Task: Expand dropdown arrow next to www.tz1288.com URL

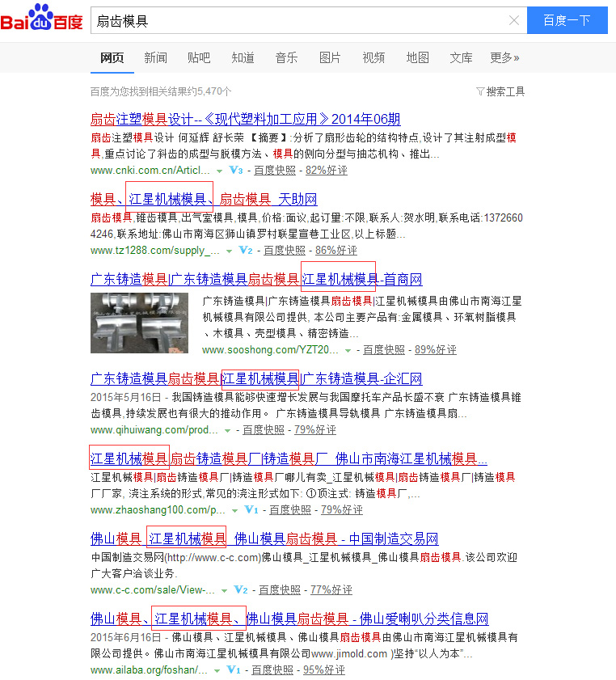Action: (230, 251)
